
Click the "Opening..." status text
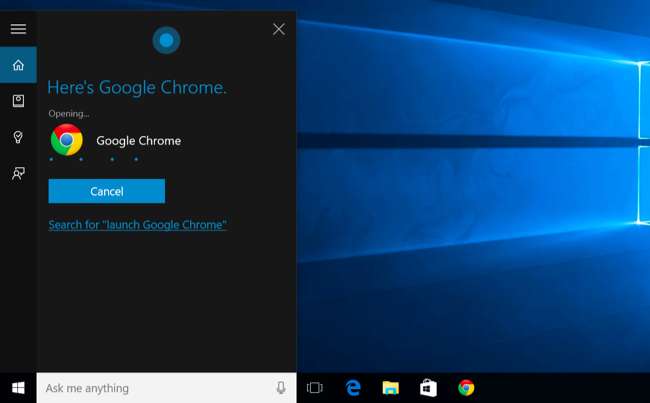[x=69, y=114]
